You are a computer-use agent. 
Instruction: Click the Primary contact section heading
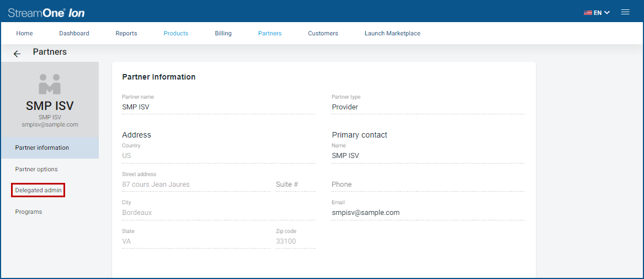point(359,135)
